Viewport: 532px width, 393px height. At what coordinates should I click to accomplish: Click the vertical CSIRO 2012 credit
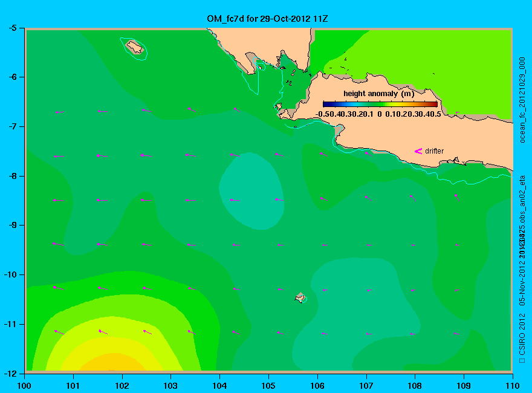click(x=522, y=339)
